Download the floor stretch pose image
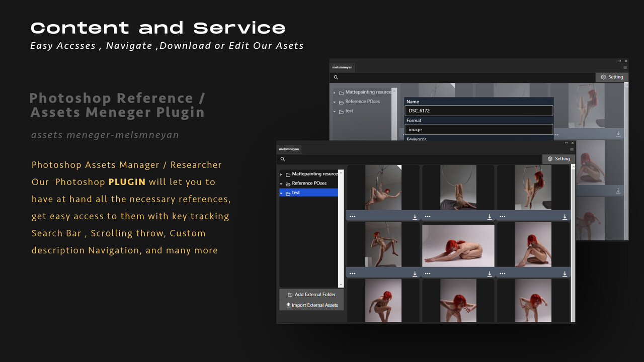 [490, 274]
